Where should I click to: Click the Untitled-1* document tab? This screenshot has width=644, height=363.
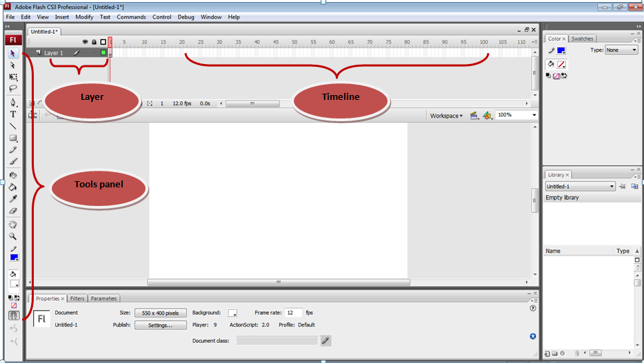[44, 32]
